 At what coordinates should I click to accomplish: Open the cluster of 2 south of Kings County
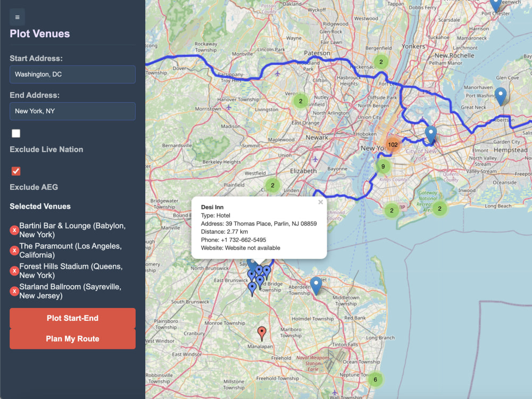[x=392, y=211]
